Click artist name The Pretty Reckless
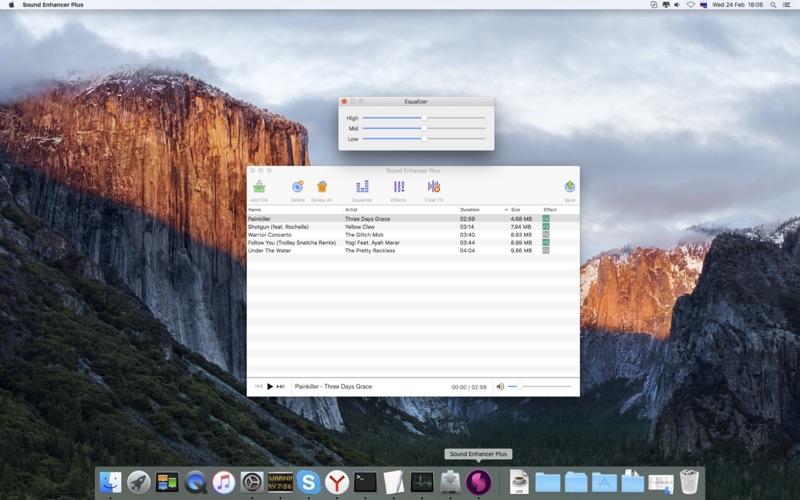Image resolution: width=800 pixels, height=500 pixels. pos(370,251)
